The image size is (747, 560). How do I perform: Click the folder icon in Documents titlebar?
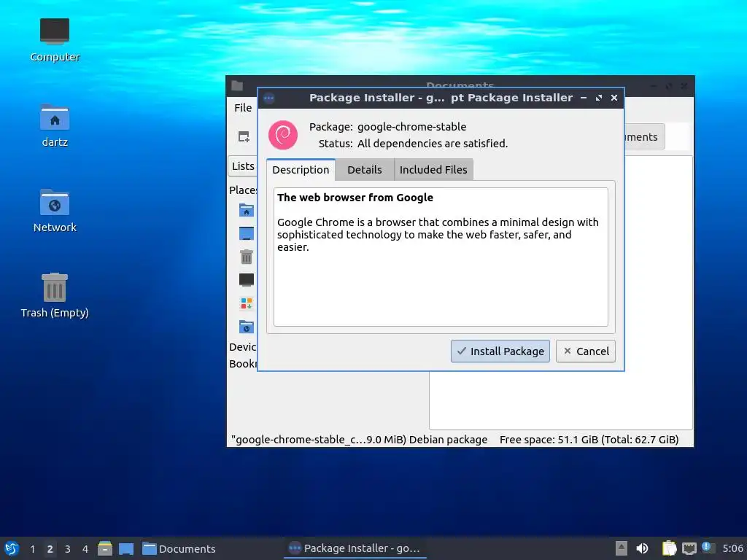pos(237,86)
